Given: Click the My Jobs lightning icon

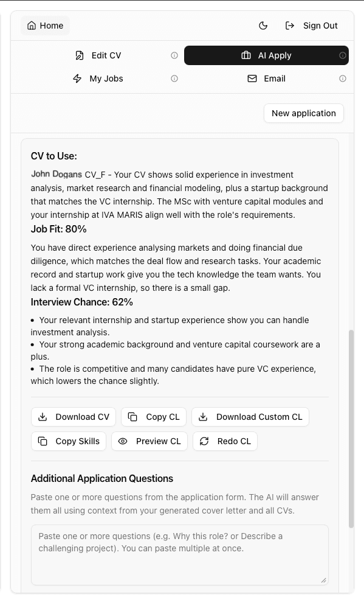Looking at the screenshot, I should (x=77, y=78).
